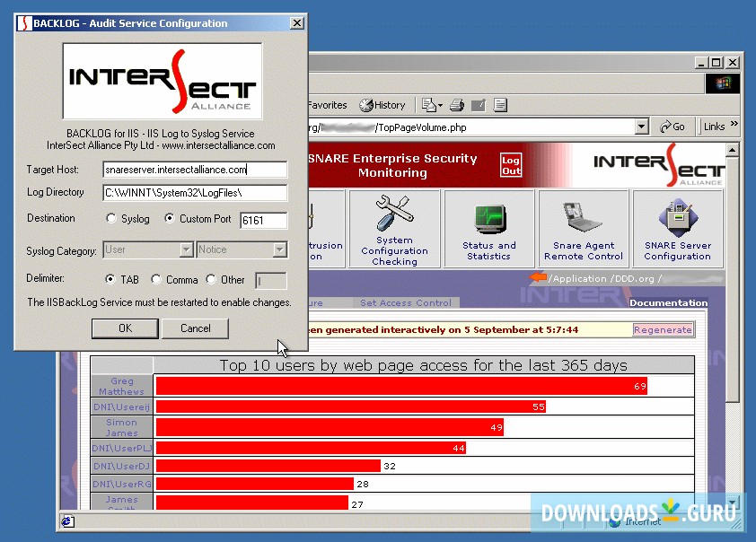756x542 pixels.
Task: Click the History toolbar icon in browser
Action: click(x=382, y=105)
